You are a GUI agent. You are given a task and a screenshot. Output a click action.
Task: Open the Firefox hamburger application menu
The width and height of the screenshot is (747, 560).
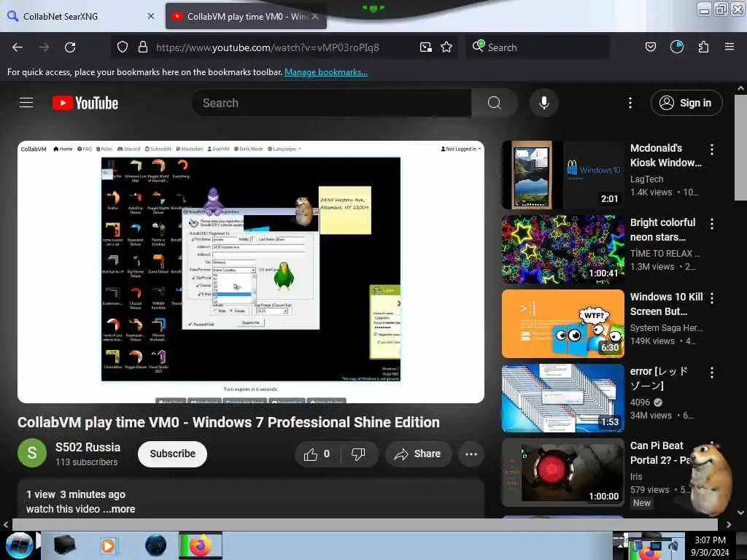tap(729, 47)
